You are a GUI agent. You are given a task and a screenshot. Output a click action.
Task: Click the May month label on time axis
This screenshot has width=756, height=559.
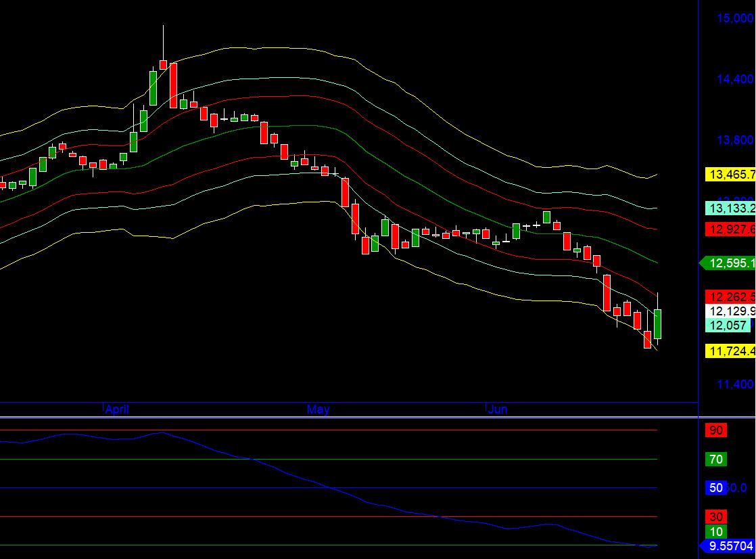click(318, 409)
